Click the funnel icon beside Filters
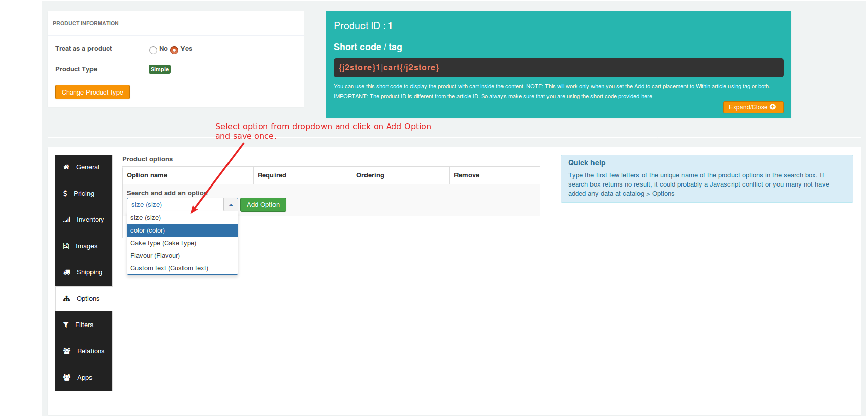The height and width of the screenshot is (416, 868). tap(66, 325)
